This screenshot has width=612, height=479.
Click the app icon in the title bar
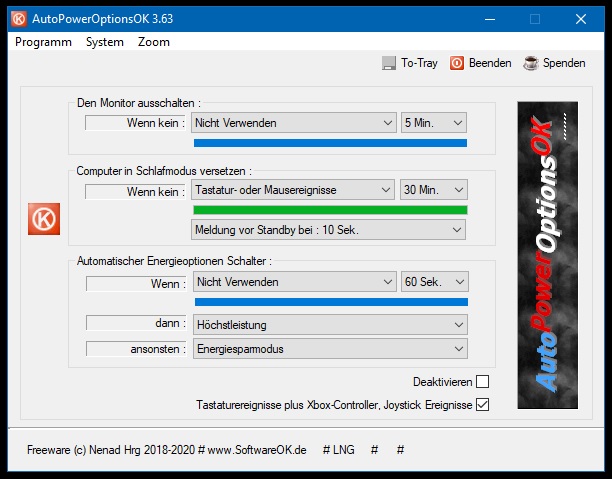tap(19, 19)
